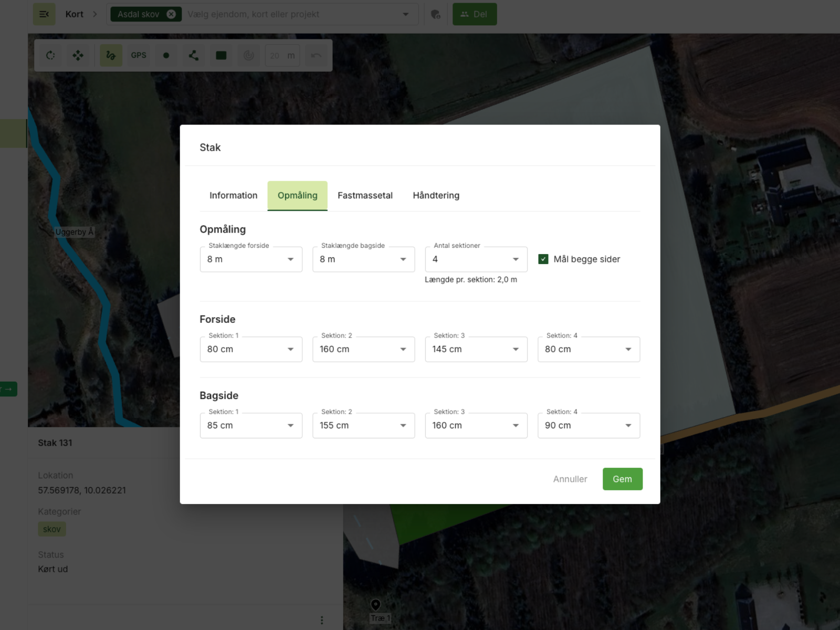Open the three-dot menu in side panel
This screenshot has width=840, height=630.
pyautogui.click(x=322, y=620)
